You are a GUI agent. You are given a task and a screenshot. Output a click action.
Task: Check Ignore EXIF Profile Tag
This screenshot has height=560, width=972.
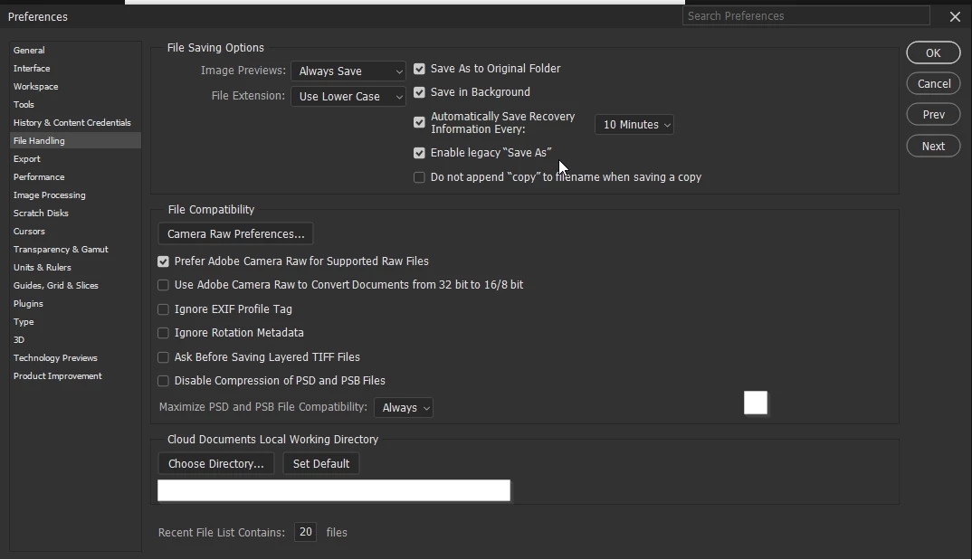[x=163, y=309]
